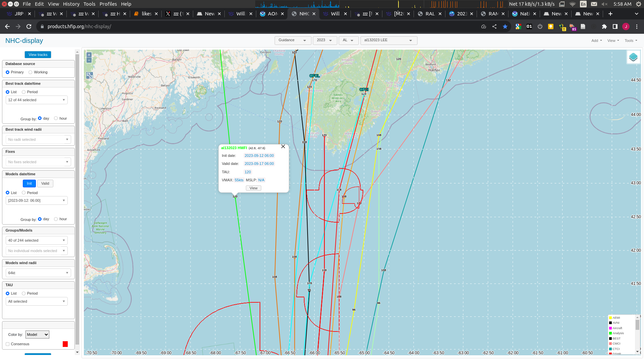Open the page Tools menu
Screen dimensions: 644x362
631,41
